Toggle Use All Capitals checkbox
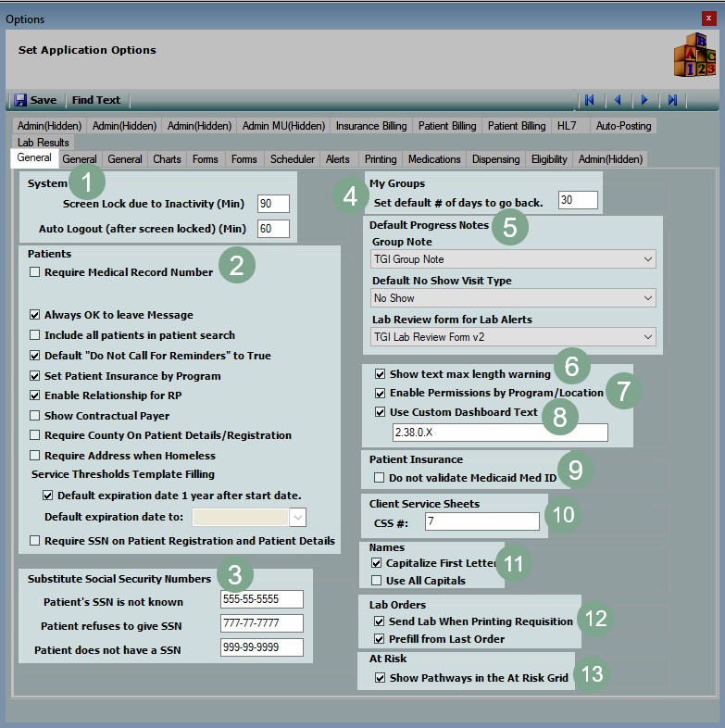 coord(376,581)
